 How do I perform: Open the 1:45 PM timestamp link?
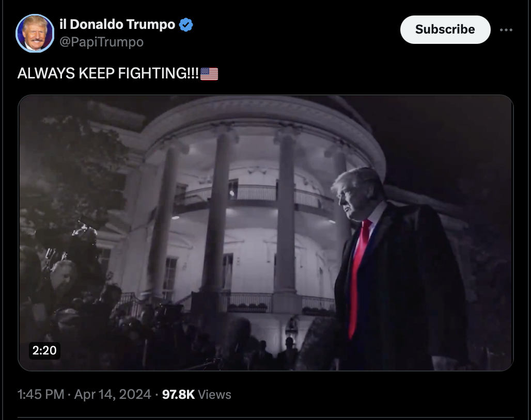(41, 394)
